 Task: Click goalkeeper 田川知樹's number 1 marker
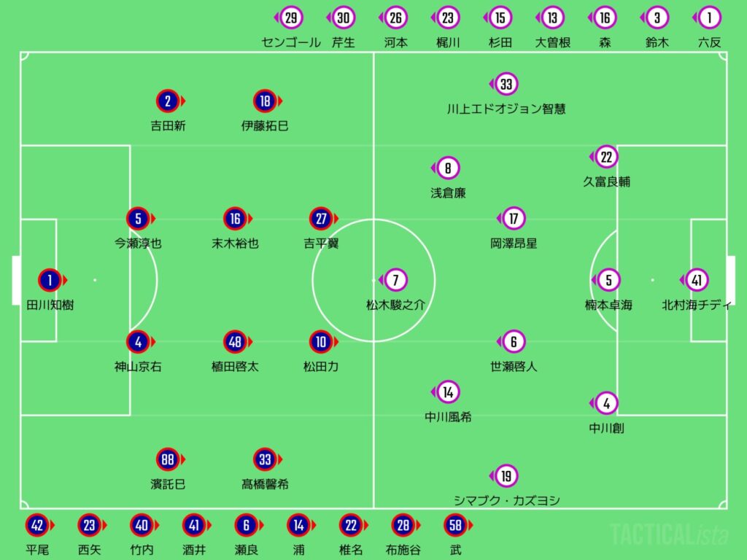pyautogui.click(x=50, y=280)
